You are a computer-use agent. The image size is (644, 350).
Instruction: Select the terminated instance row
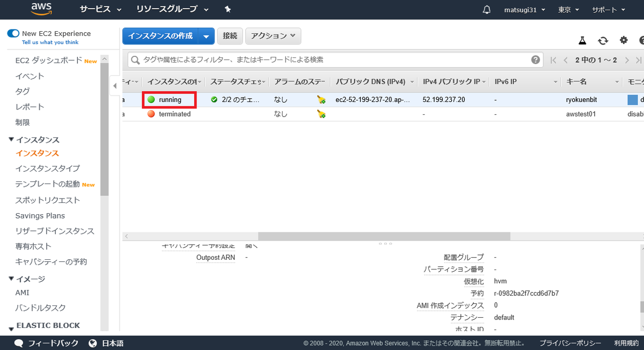click(383, 114)
